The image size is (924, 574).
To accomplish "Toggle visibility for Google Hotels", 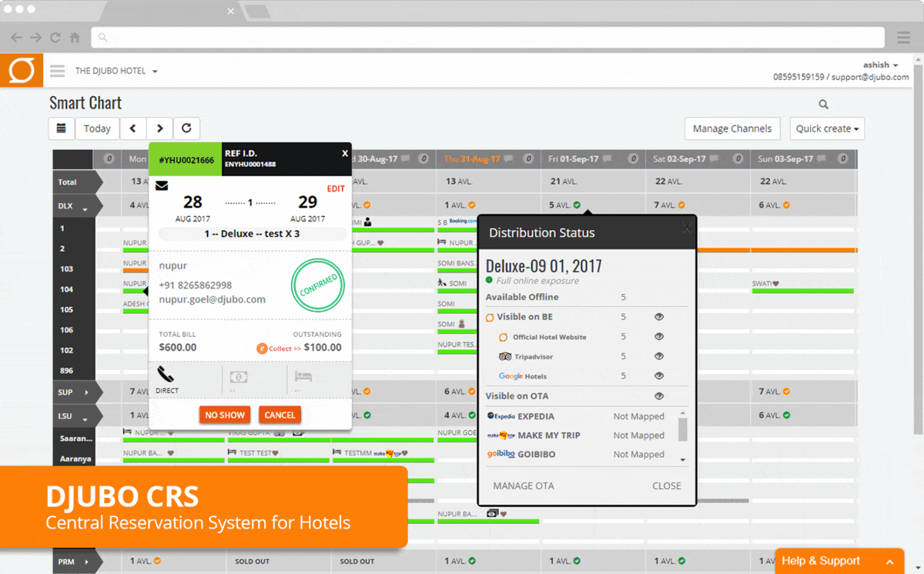I will pyautogui.click(x=659, y=376).
